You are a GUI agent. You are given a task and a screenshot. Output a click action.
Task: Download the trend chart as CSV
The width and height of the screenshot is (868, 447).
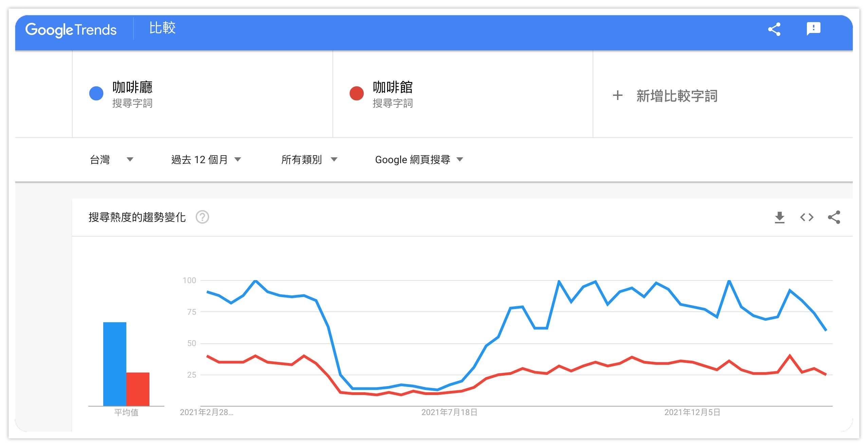click(779, 217)
